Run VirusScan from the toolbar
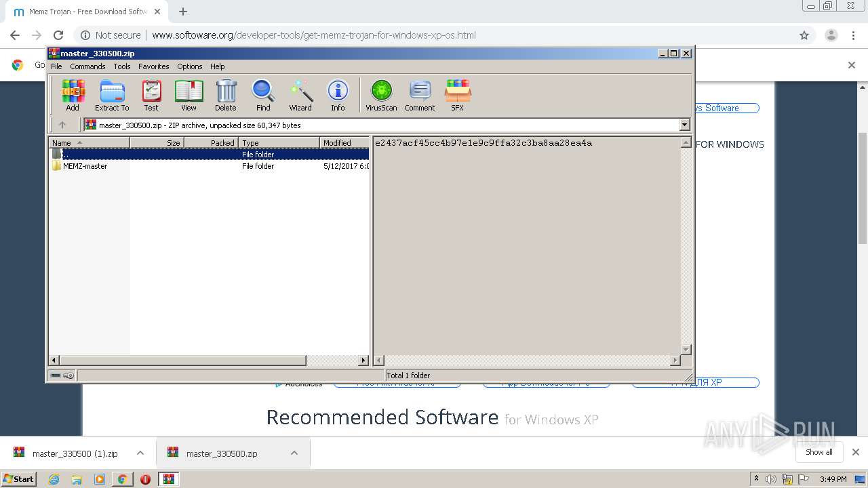The image size is (868, 488). point(381,95)
